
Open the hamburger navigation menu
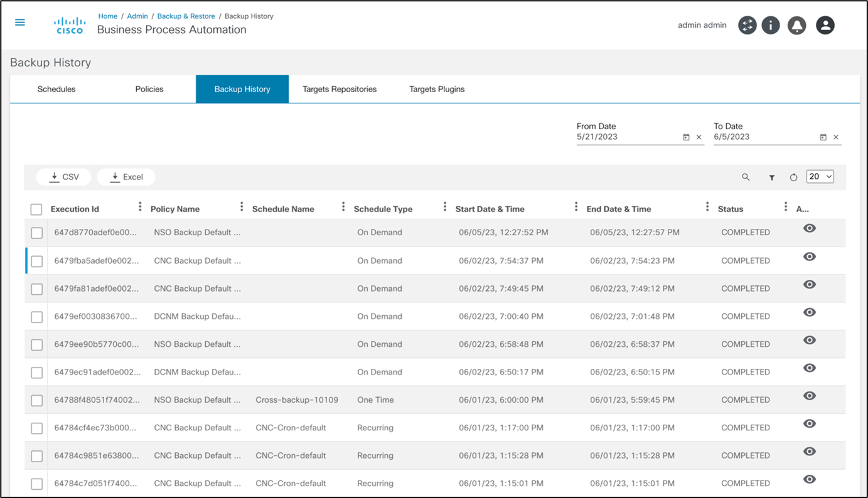pyautogui.click(x=20, y=23)
